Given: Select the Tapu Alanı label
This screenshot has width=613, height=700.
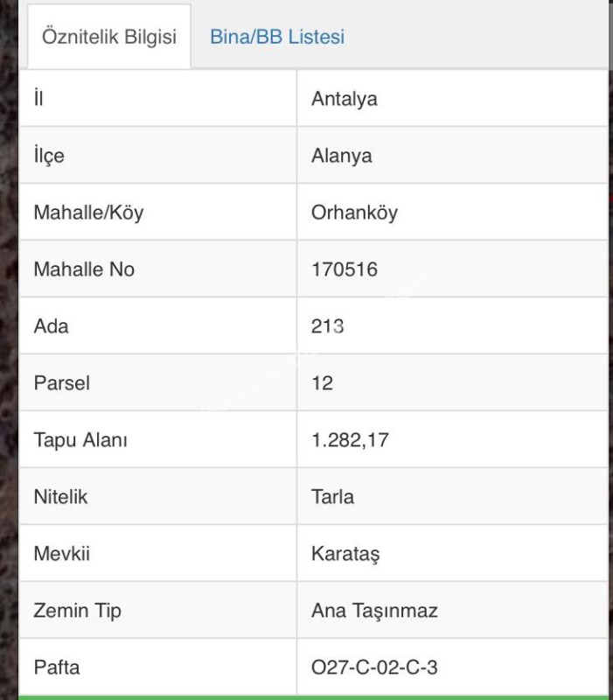Looking at the screenshot, I should click(80, 440).
